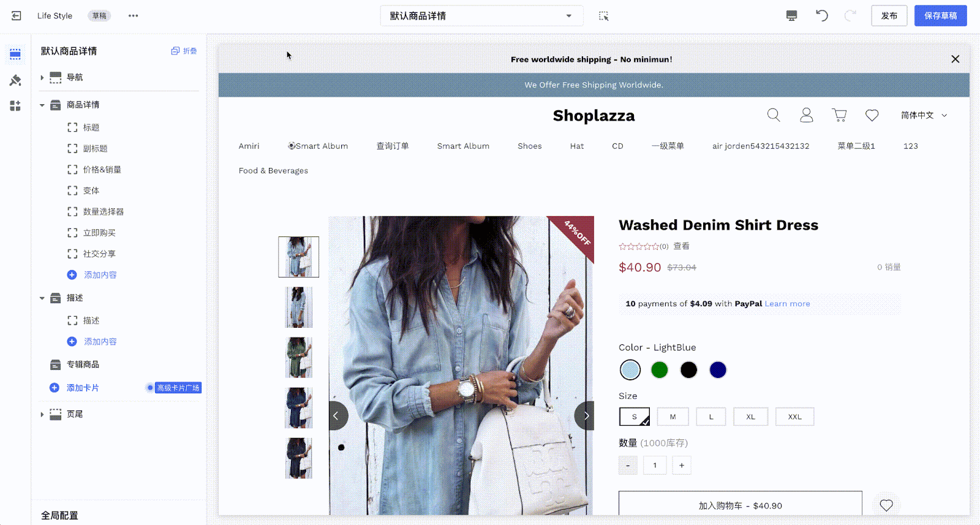980x525 pixels.
Task: Open desktop preview device icon
Action: pos(791,16)
